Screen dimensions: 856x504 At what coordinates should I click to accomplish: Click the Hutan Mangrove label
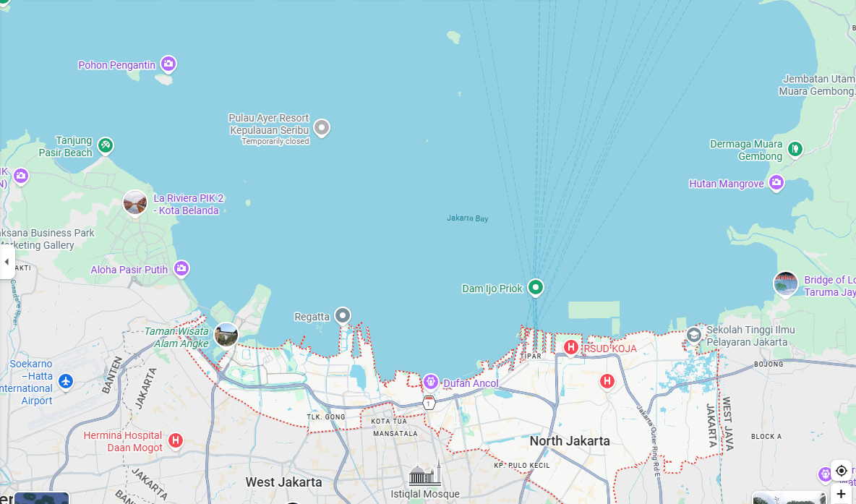pos(727,184)
